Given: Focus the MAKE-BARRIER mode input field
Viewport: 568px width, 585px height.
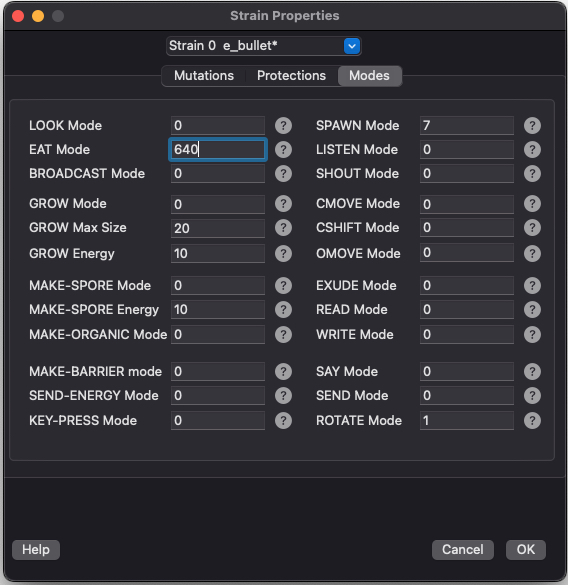Looking at the screenshot, I should point(218,372).
